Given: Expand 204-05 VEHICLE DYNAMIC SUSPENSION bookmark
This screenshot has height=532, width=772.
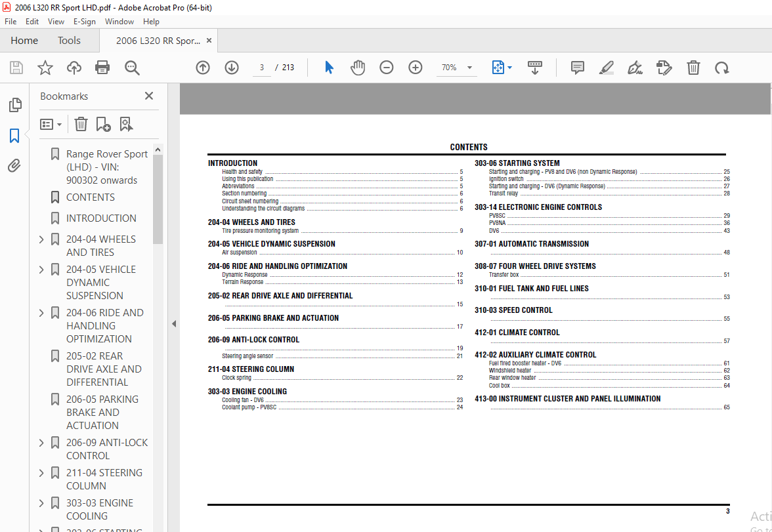Looking at the screenshot, I should (x=41, y=270).
